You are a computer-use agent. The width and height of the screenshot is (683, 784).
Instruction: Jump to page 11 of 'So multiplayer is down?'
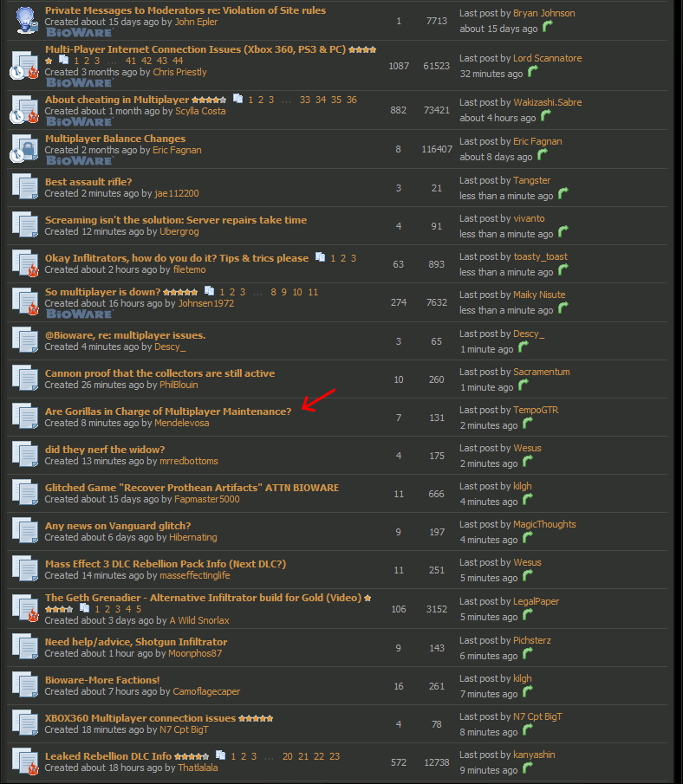tap(313, 292)
